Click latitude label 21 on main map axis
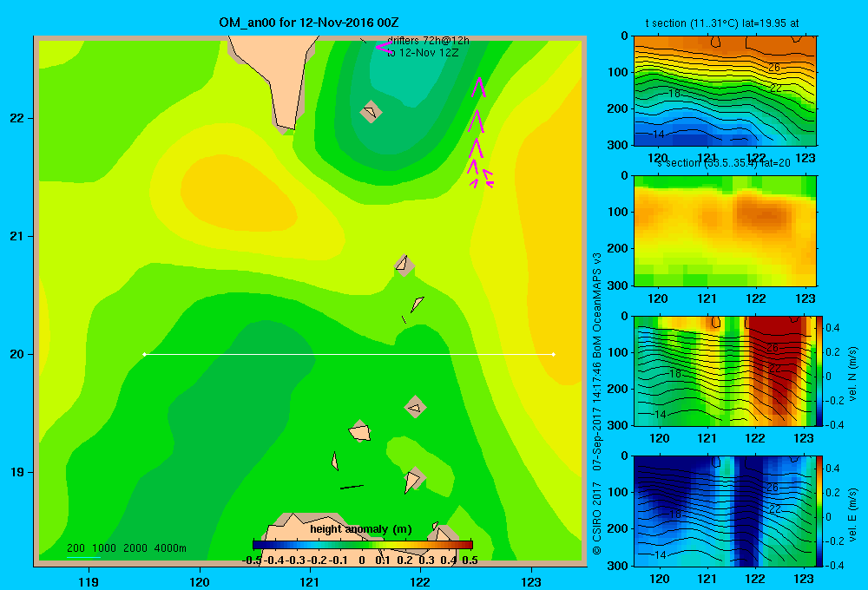The height and width of the screenshot is (590, 868). (17, 236)
